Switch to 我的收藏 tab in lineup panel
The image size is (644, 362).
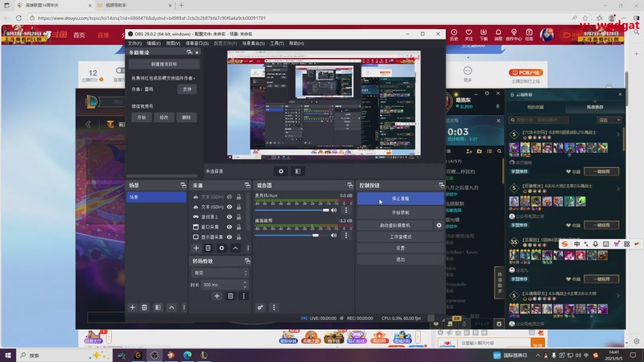pyautogui.click(x=535, y=107)
